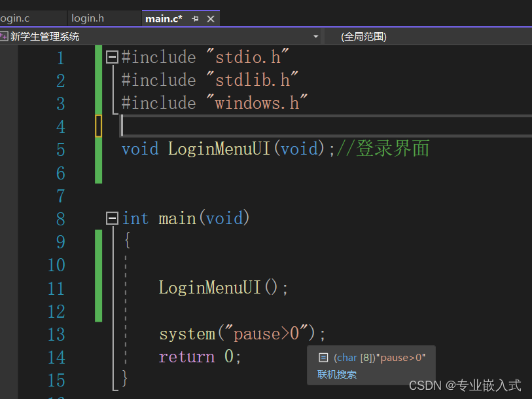This screenshot has height=399, width=532.
Task: Click line number 13
Action: pyautogui.click(x=56, y=335)
